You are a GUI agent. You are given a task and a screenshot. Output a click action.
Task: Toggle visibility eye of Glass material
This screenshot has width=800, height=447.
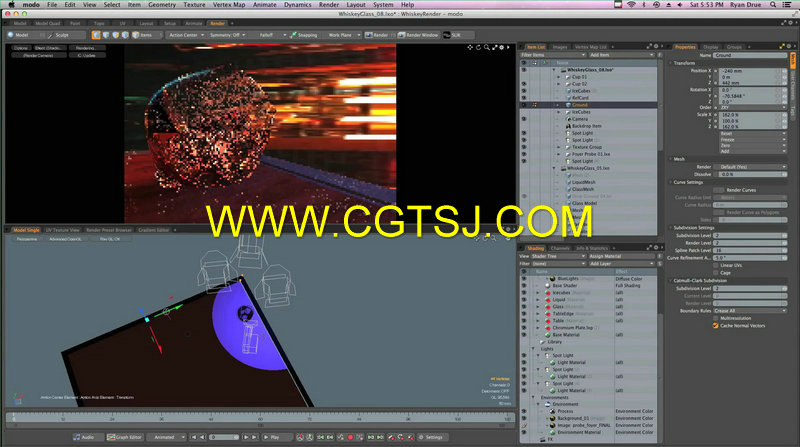point(523,307)
